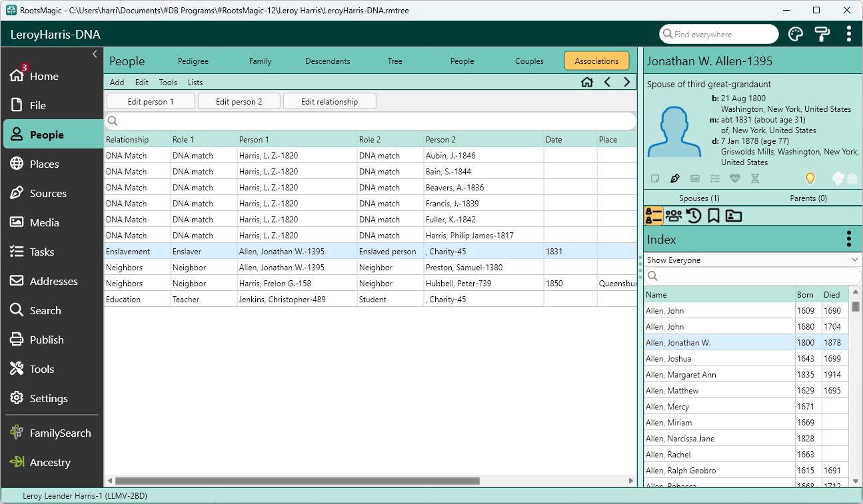863x504 pixels.
Task: Open the Index panel three-dot menu
Action: pos(848,239)
